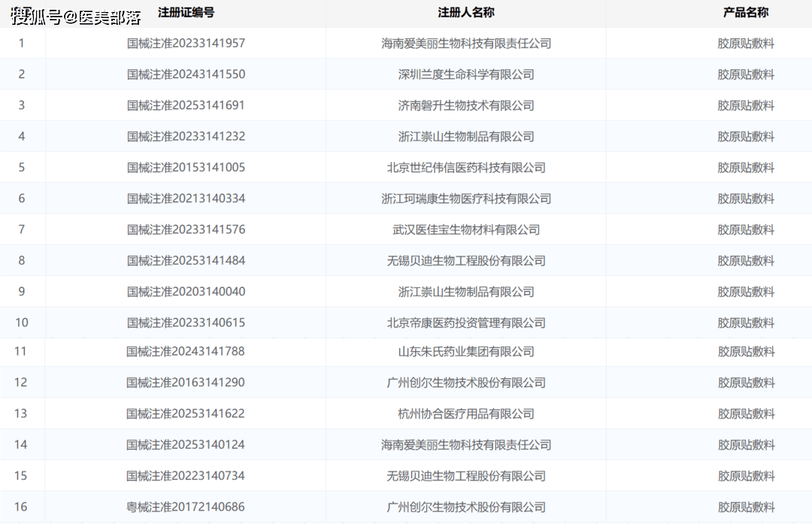The height and width of the screenshot is (524, 812).
Task: Click the 注册证编号 column header
Action: pos(186,13)
